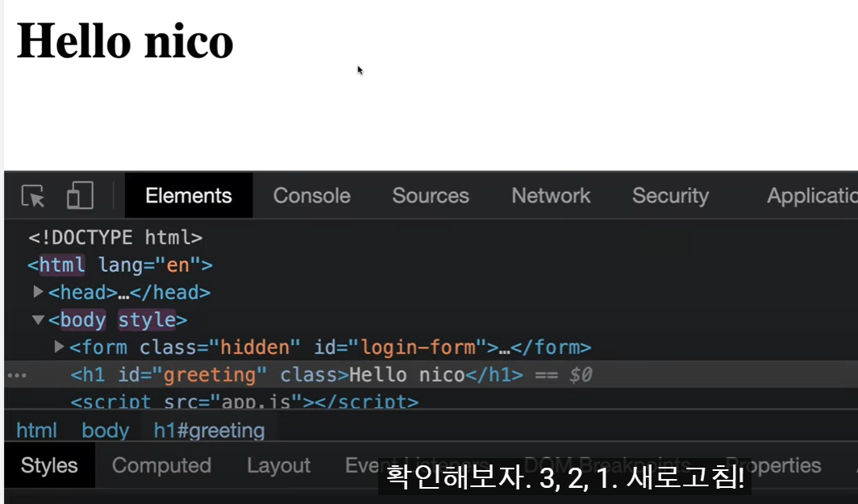Screen dimensions: 858x504
Task: Open the Styles pane tab
Action: pos(49,465)
